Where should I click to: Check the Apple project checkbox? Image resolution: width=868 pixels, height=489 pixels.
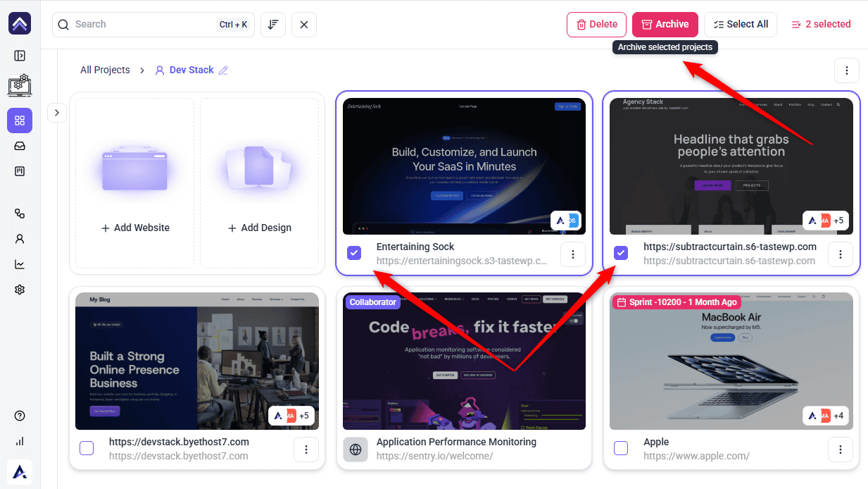(x=621, y=448)
